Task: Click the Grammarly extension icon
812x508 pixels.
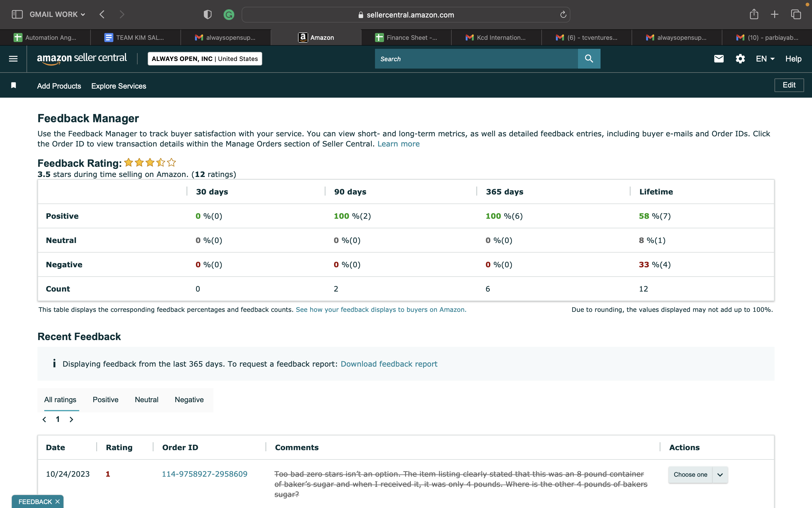Action: click(x=229, y=14)
